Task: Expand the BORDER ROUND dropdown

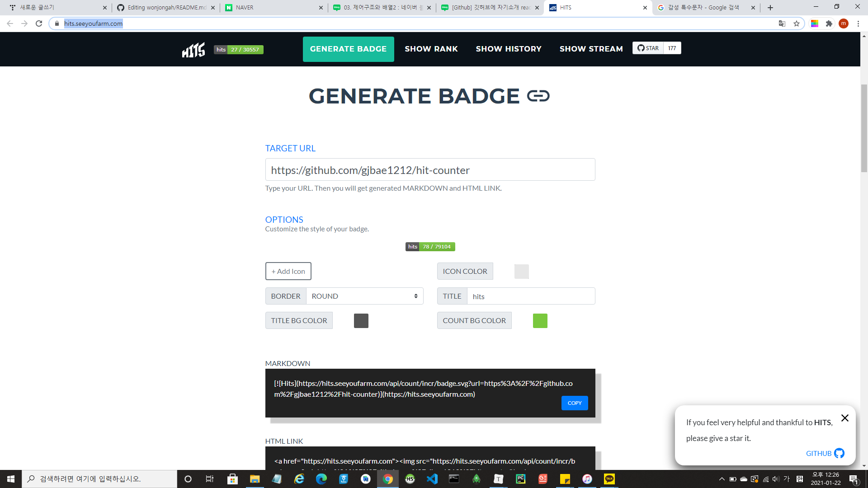Action: click(x=364, y=296)
